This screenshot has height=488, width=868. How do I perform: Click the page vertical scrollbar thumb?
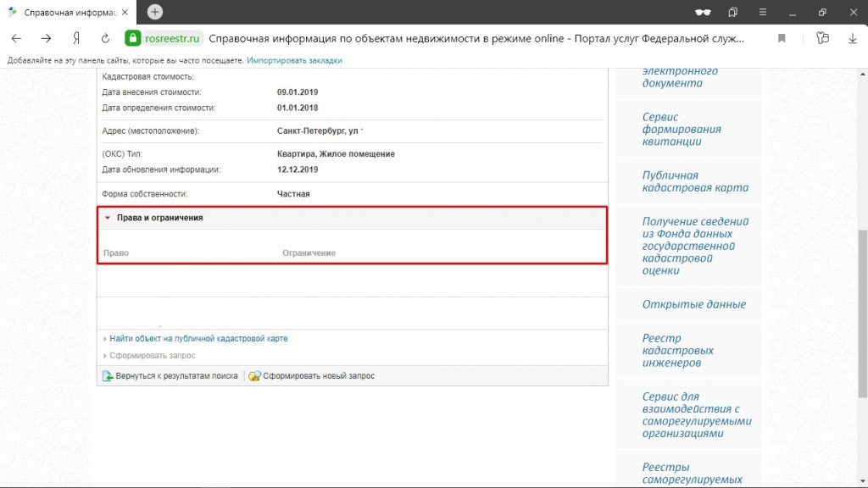tap(862, 313)
